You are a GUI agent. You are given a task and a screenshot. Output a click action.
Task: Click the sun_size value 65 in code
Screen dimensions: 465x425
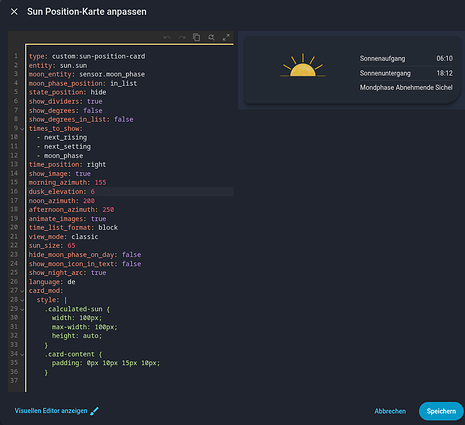pos(71,246)
